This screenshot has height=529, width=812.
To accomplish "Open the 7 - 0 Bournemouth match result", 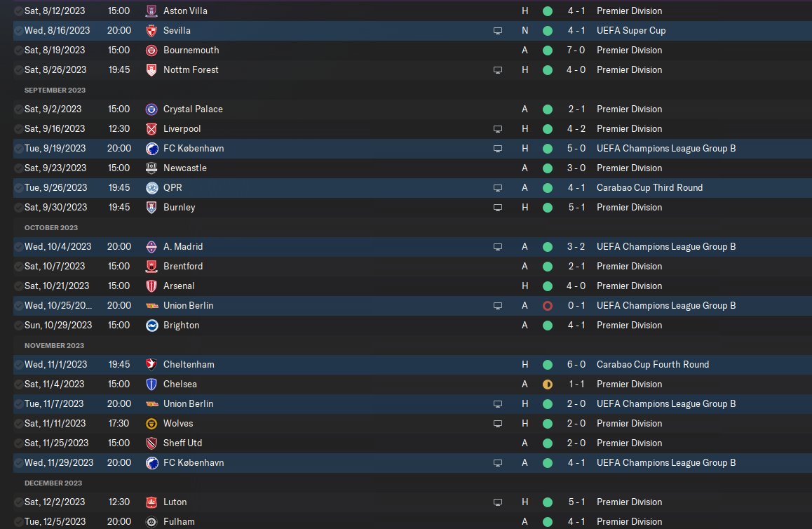I will [x=576, y=51].
